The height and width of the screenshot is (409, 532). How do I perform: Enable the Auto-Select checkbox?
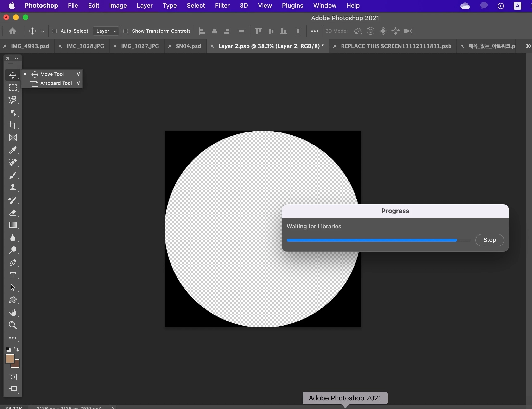tap(54, 31)
